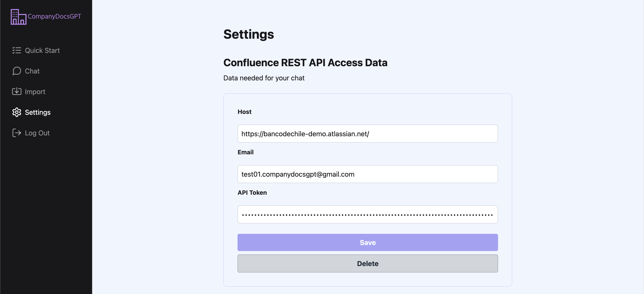
Task: Click into the Email address field
Action: click(368, 174)
